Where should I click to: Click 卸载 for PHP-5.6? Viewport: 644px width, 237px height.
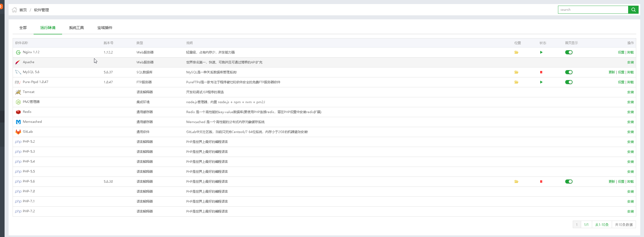click(630, 182)
